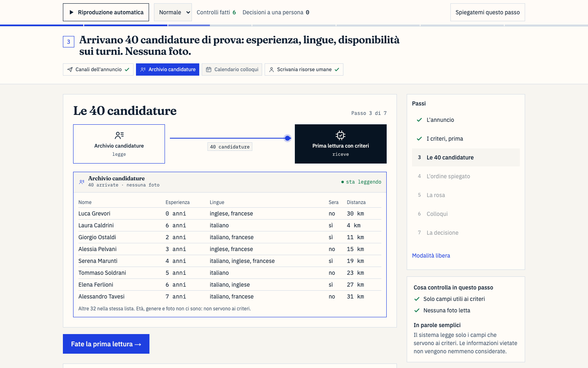Go to step La rosa
The height and width of the screenshot is (368, 588).
point(466,195)
